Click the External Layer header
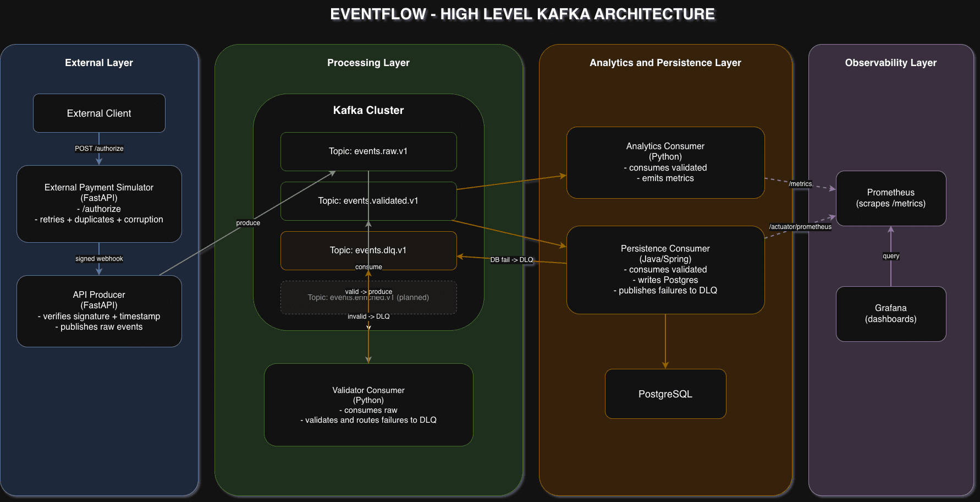 click(99, 62)
